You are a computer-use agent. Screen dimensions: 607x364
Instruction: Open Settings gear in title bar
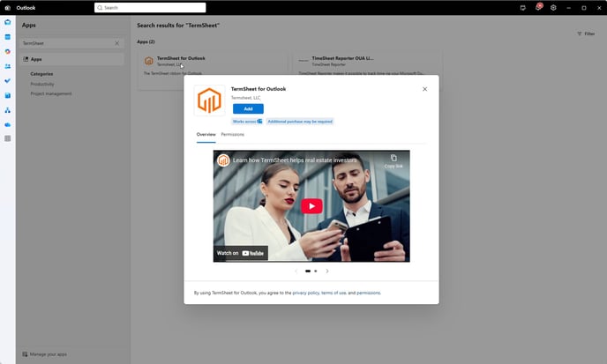click(x=553, y=8)
